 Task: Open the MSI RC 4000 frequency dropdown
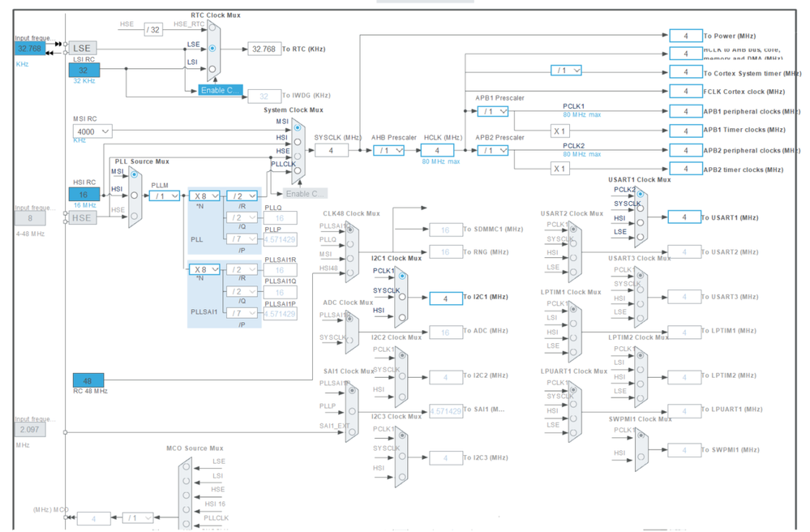92,131
